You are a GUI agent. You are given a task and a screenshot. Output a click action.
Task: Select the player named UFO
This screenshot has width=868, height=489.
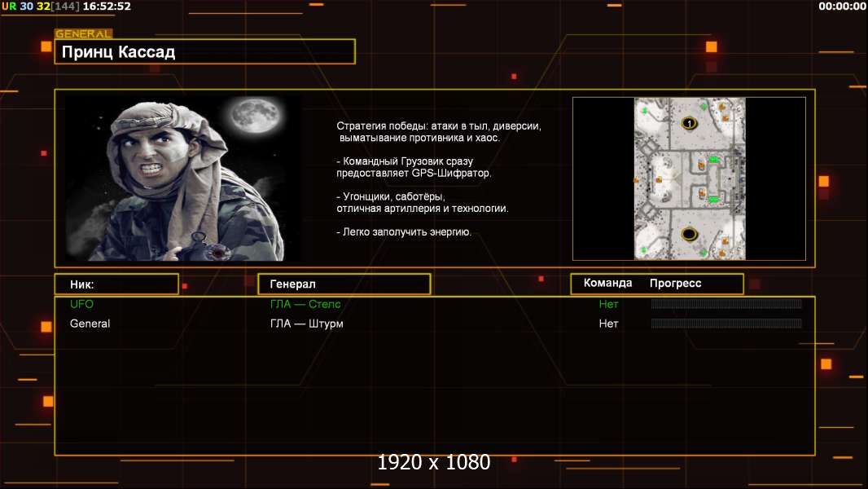tap(82, 304)
